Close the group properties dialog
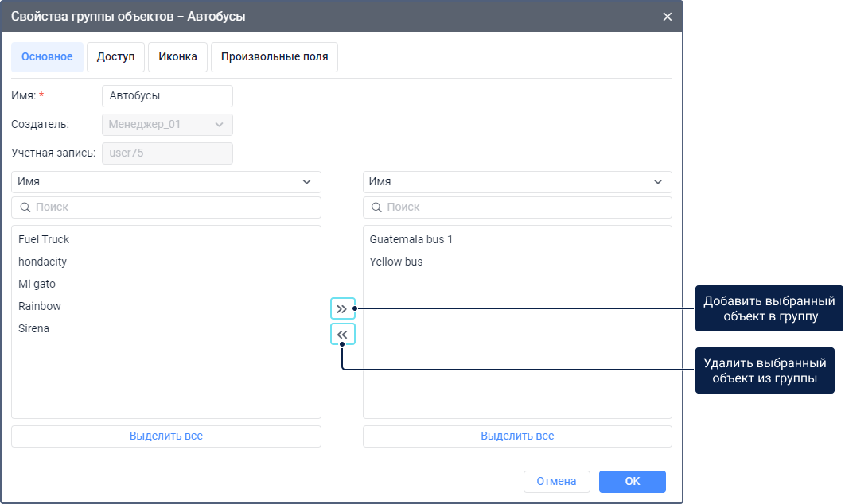Screen dimensions: 845x504 [x=667, y=16]
